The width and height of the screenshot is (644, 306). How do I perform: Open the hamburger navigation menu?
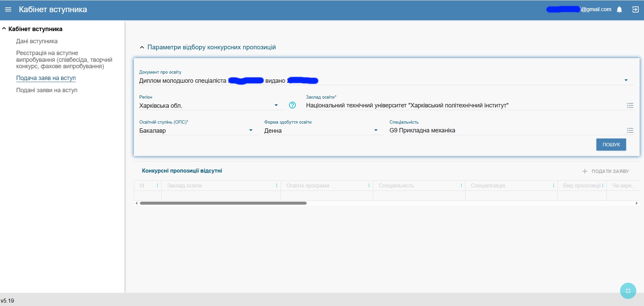coord(8,9)
